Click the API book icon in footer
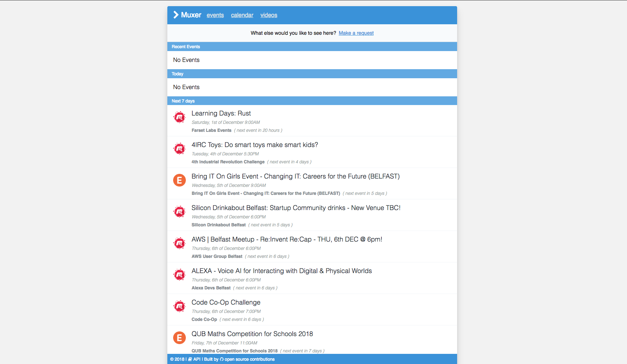Image resolution: width=627 pixels, height=364 pixels. pos(190,359)
